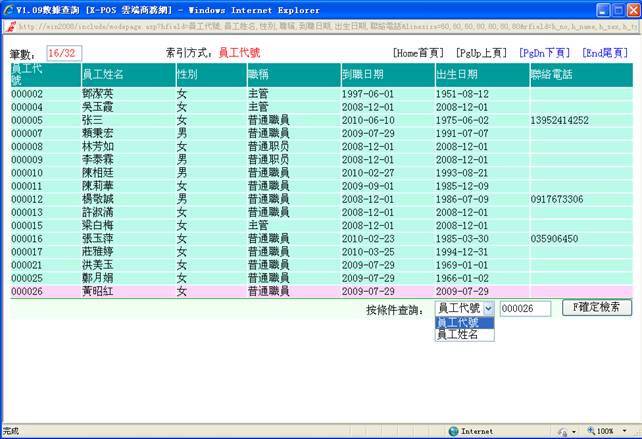
Task: Jump to last page with End尾頁
Action: [x=607, y=51]
